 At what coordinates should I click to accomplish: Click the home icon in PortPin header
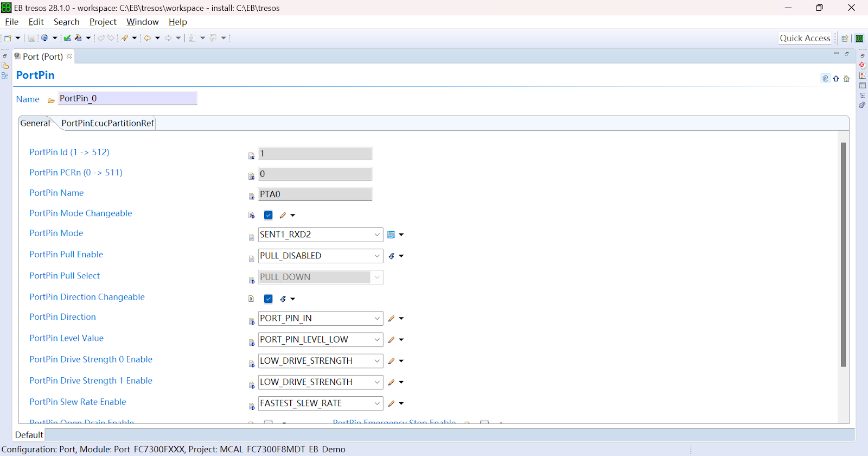tap(846, 78)
